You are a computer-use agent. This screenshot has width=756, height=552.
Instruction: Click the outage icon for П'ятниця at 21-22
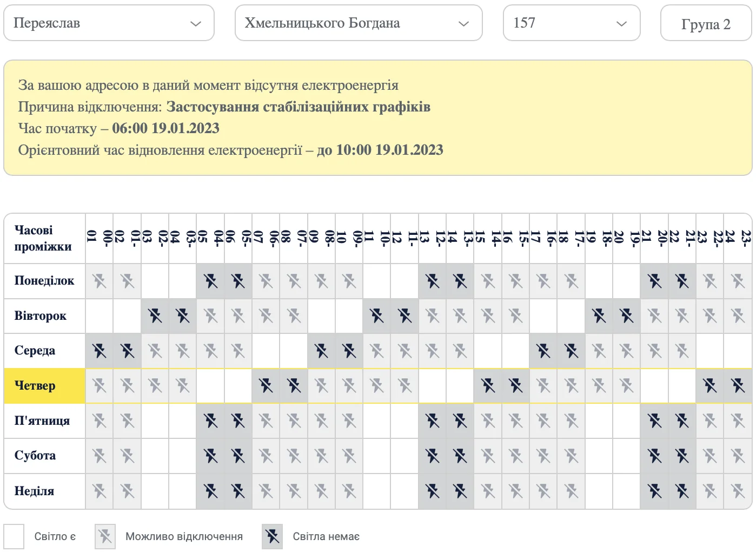(x=682, y=420)
